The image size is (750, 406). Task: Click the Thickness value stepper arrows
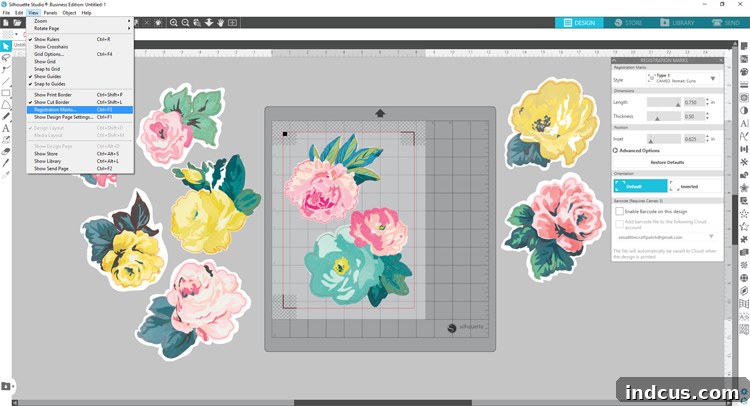(707, 116)
